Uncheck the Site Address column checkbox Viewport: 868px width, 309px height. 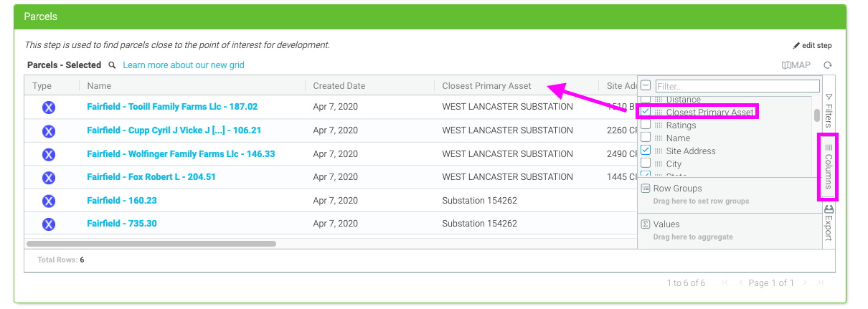click(x=646, y=151)
